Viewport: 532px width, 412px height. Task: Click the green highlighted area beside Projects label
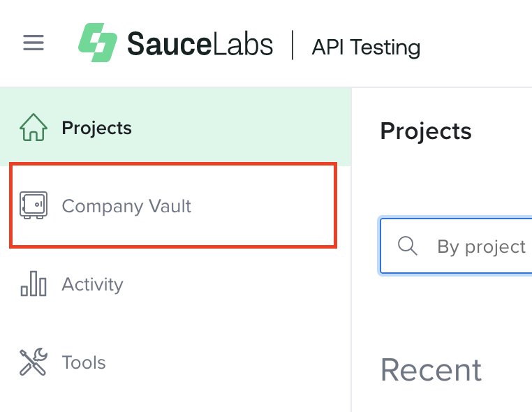tap(244, 128)
